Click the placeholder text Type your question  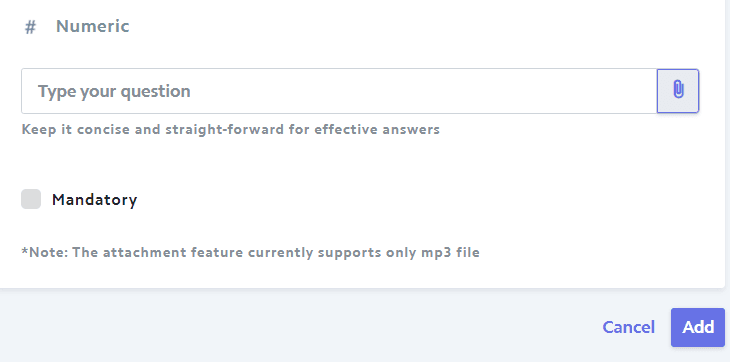(x=114, y=91)
